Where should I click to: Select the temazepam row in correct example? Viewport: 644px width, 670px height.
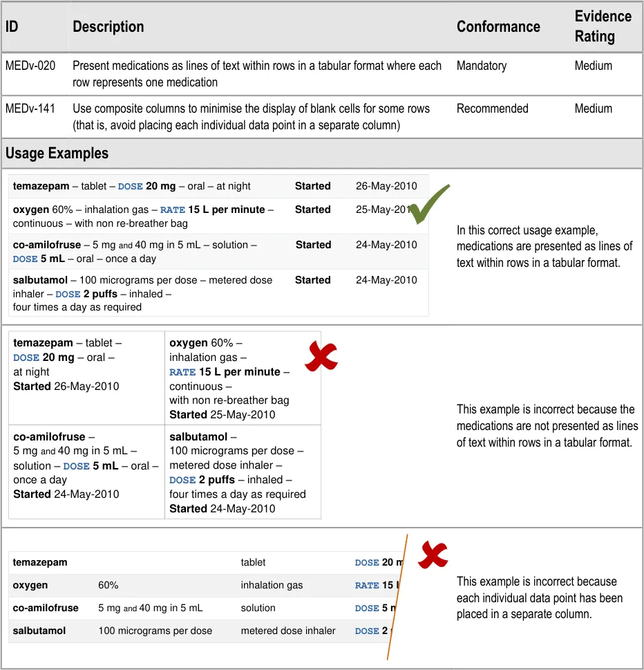131,186
